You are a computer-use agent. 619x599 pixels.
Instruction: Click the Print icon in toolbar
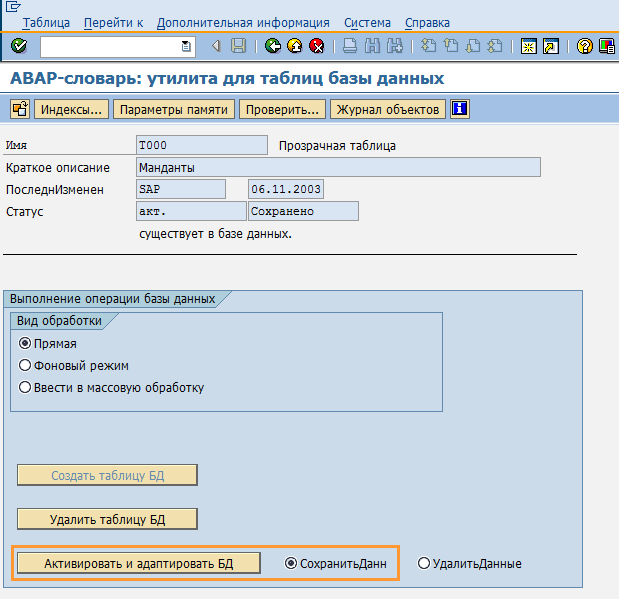click(x=350, y=46)
